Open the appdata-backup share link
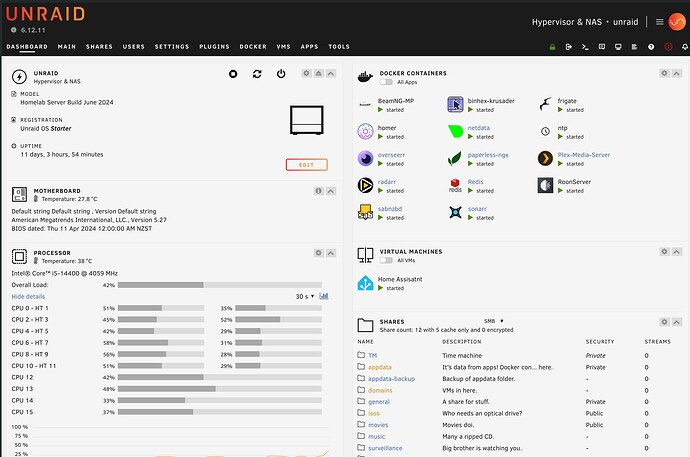Screen dimensions: 690x457 (x=391, y=379)
